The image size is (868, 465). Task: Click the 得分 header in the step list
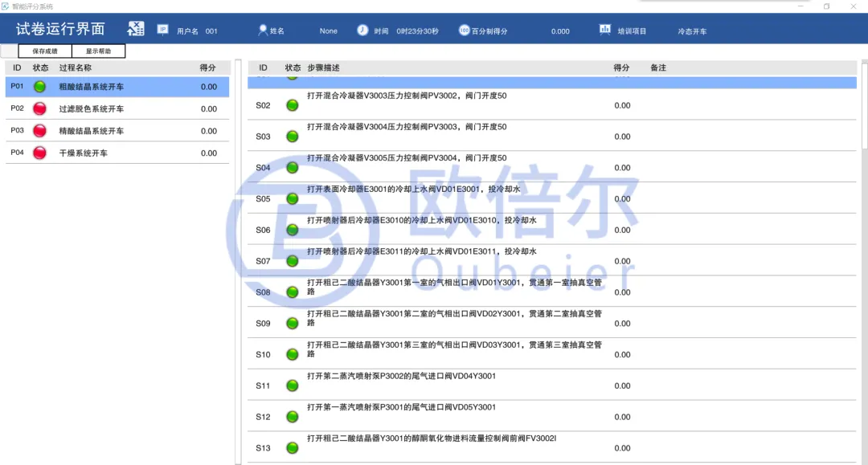[621, 67]
